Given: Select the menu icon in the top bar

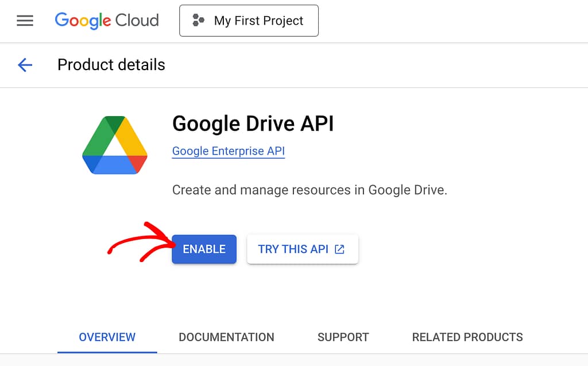Looking at the screenshot, I should [x=24, y=21].
